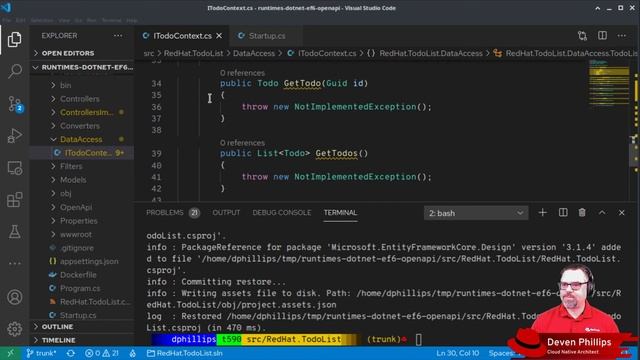Screen dimensions: 640x360
Task: Open the Search view
Action: [x=15, y=71]
